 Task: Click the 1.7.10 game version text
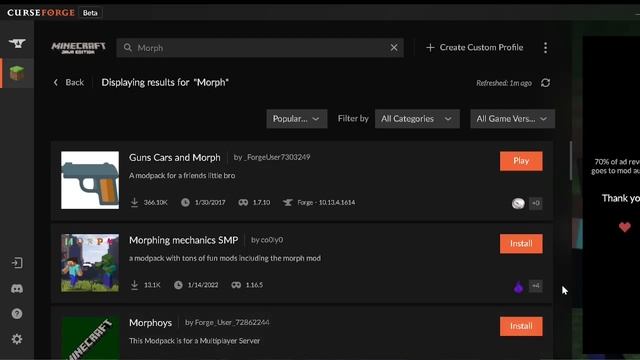[261, 202]
